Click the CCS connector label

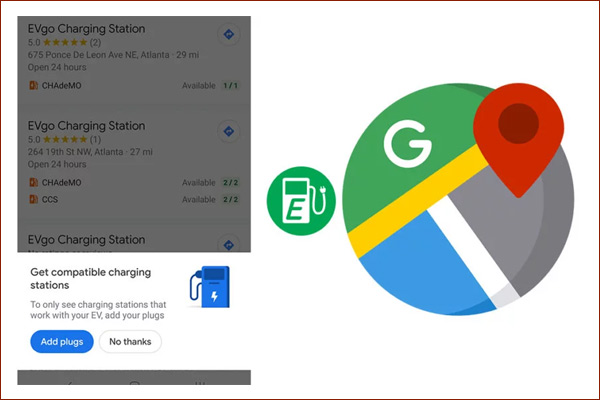pos(50,199)
